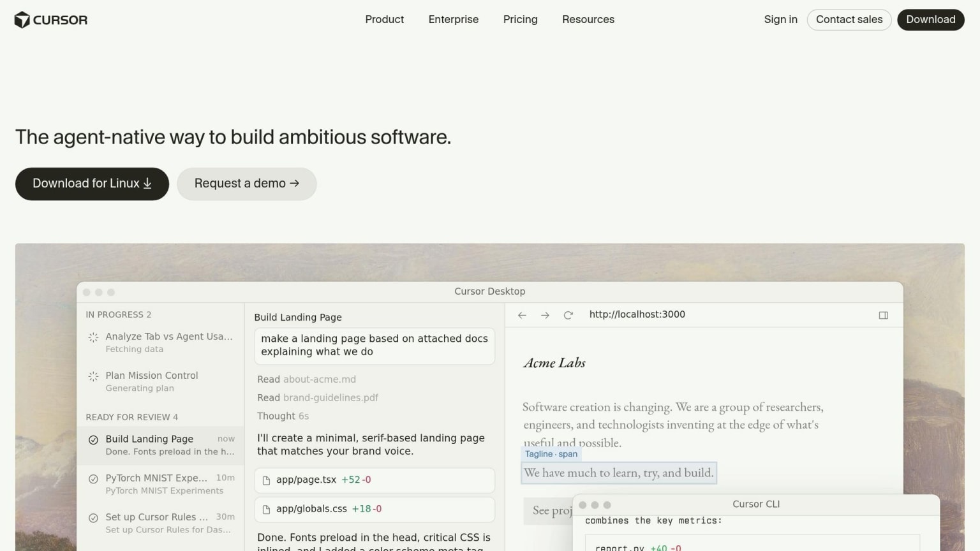Viewport: 980px width, 551px height.
Task: Click the http://localhost:3000 address field
Action: 637,314
